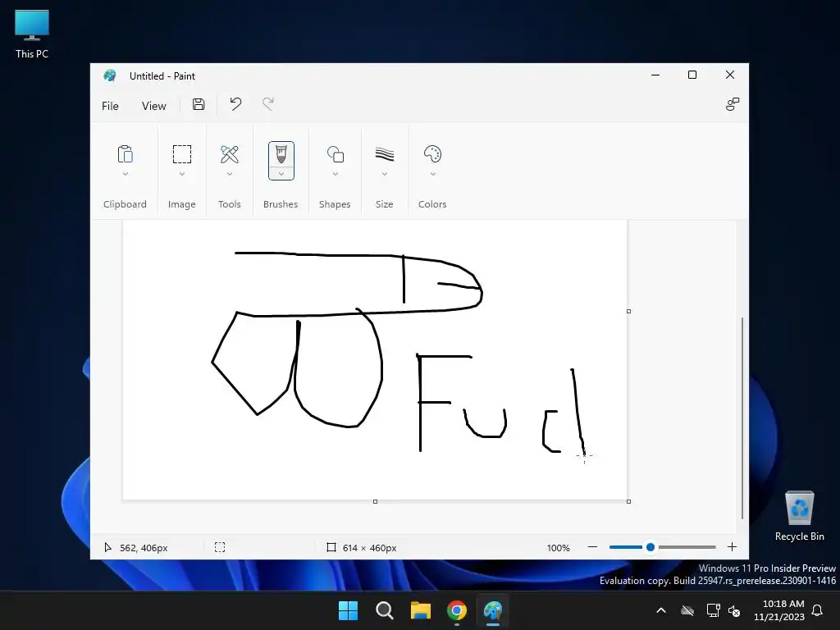Click the selection size icon in the status bar

pyautogui.click(x=220, y=547)
